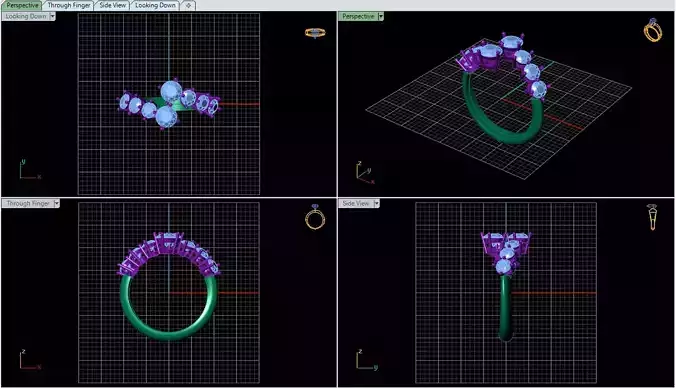The width and height of the screenshot is (676, 389).
Task: Open the Perspective viewport dropdown arrow
Action: point(381,16)
